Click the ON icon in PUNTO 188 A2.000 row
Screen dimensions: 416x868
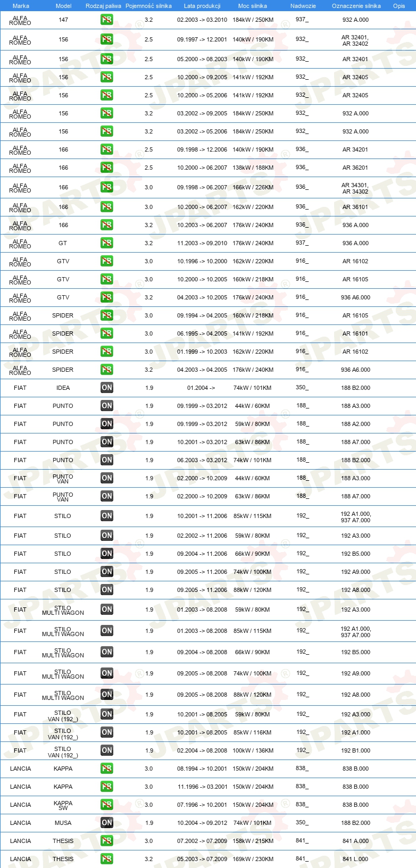click(107, 424)
